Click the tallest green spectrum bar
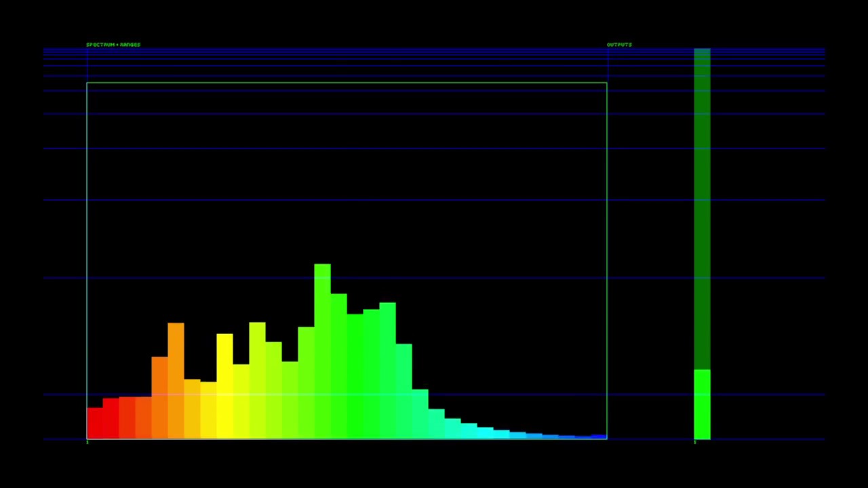This screenshot has height=488, width=868. [322, 351]
